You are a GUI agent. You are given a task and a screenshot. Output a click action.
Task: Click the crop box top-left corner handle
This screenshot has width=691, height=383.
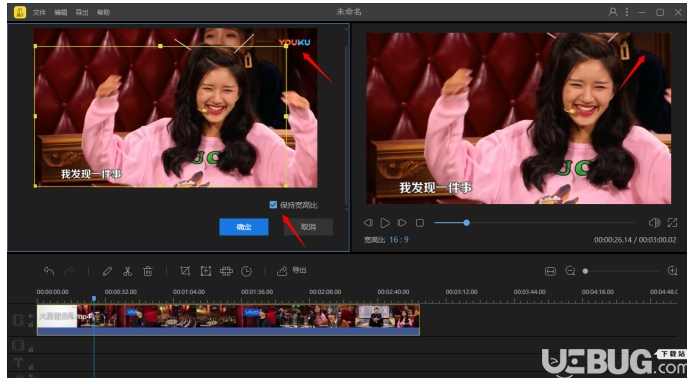point(35,46)
